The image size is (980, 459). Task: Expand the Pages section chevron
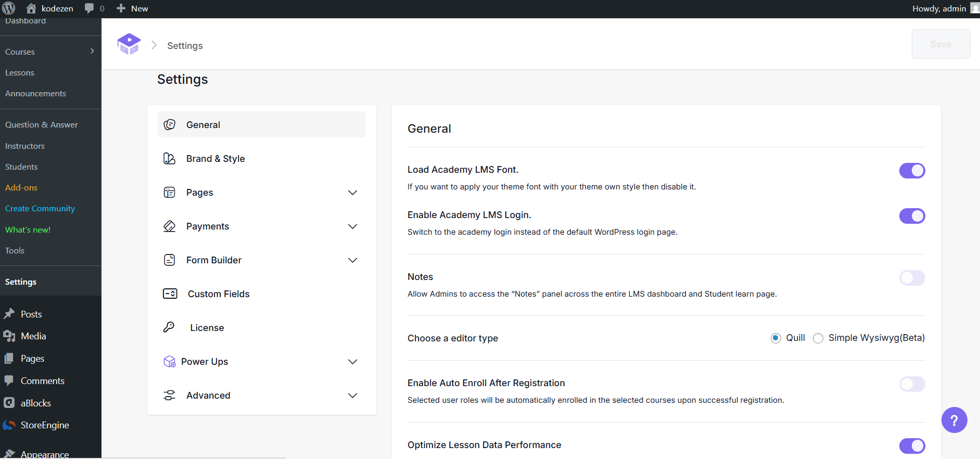point(352,193)
